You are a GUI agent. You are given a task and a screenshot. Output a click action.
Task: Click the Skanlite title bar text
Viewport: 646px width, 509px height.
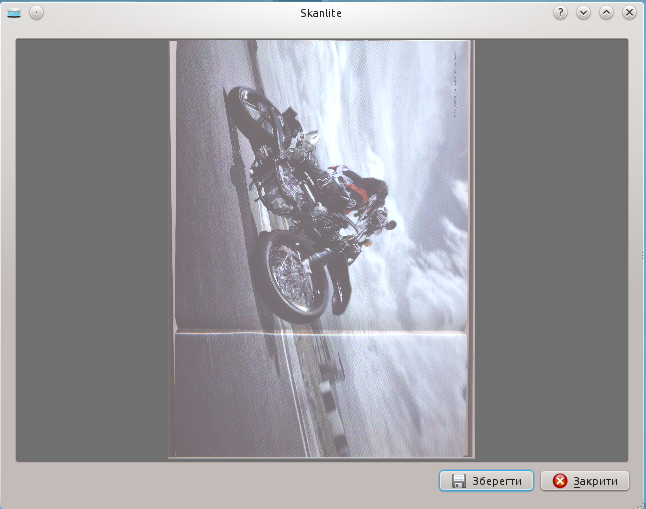click(321, 13)
